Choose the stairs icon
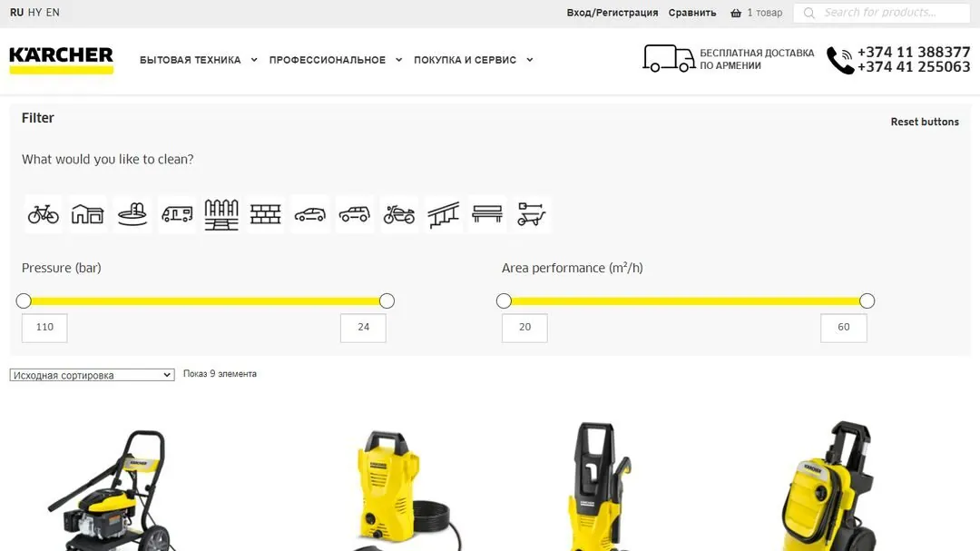The width and height of the screenshot is (980, 551). pos(443,214)
